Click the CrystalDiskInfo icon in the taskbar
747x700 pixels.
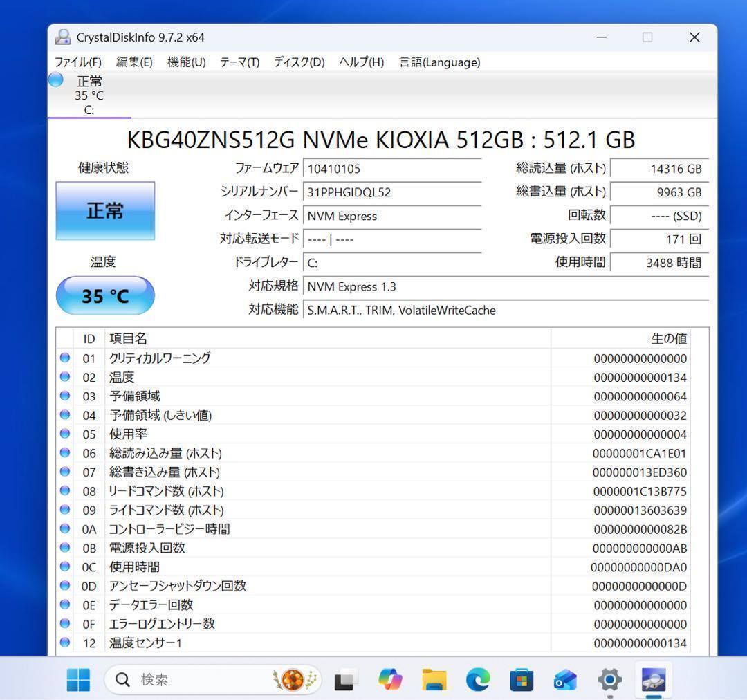(x=653, y=680)
